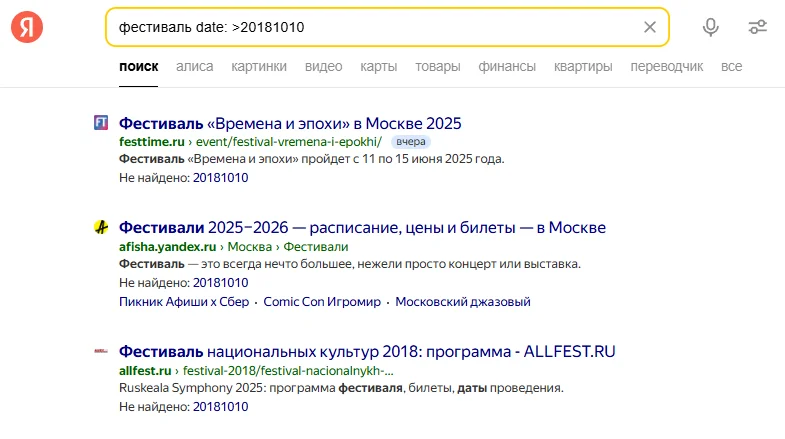The width and height of the screenshot is (785, 439).
Task: Switch to the видео tab
Action: 323,67
